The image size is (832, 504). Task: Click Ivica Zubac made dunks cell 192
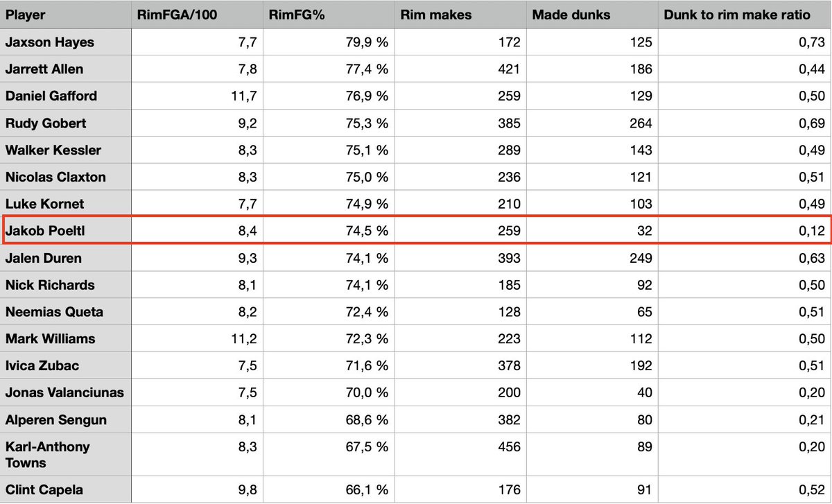coord(592,366)
